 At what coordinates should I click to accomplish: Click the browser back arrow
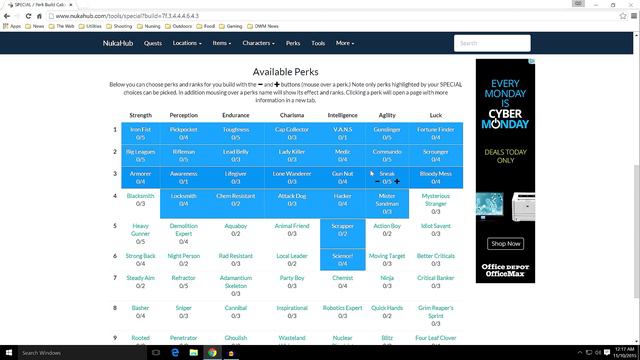(x=7, y=16)
